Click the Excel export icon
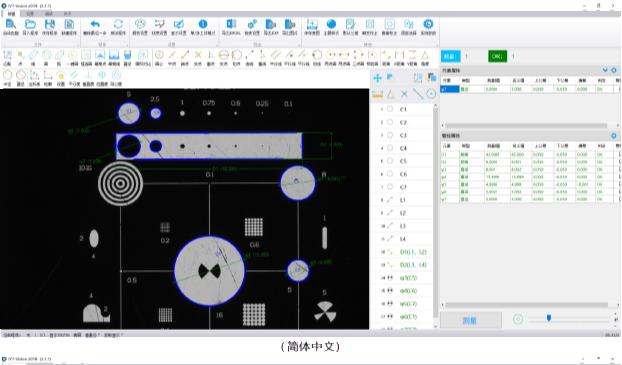The height and width of the screenshot is (365, 622). point(231,24)
